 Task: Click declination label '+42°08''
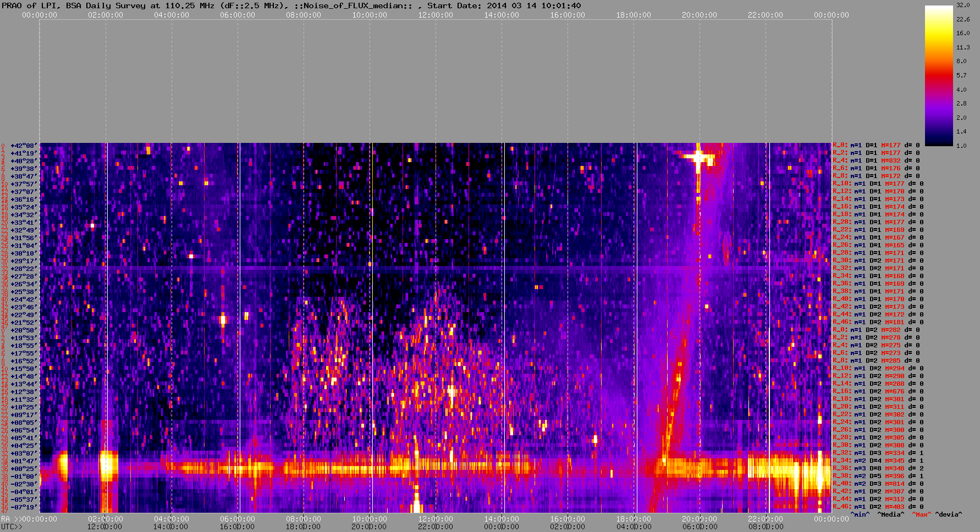(x=24, y=146)
